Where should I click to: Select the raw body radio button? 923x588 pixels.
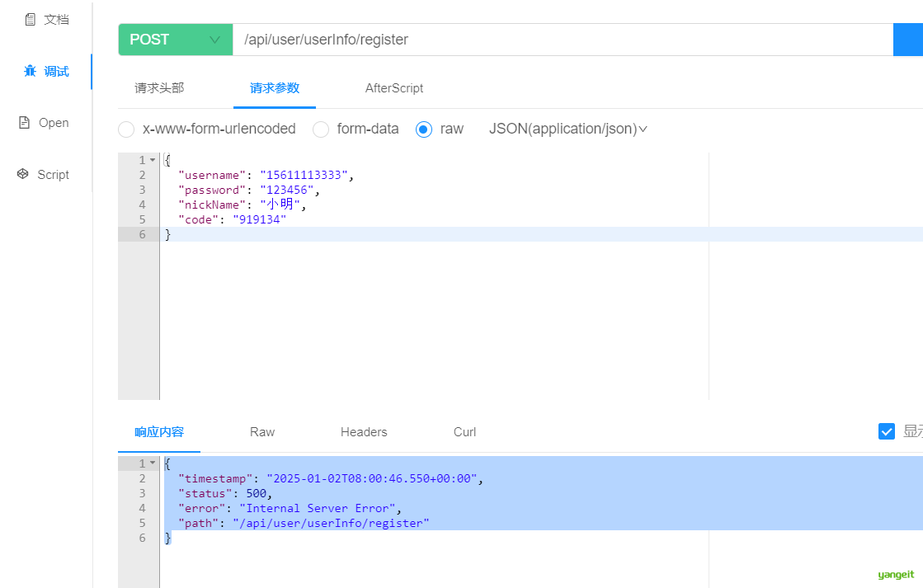point(424,129)
